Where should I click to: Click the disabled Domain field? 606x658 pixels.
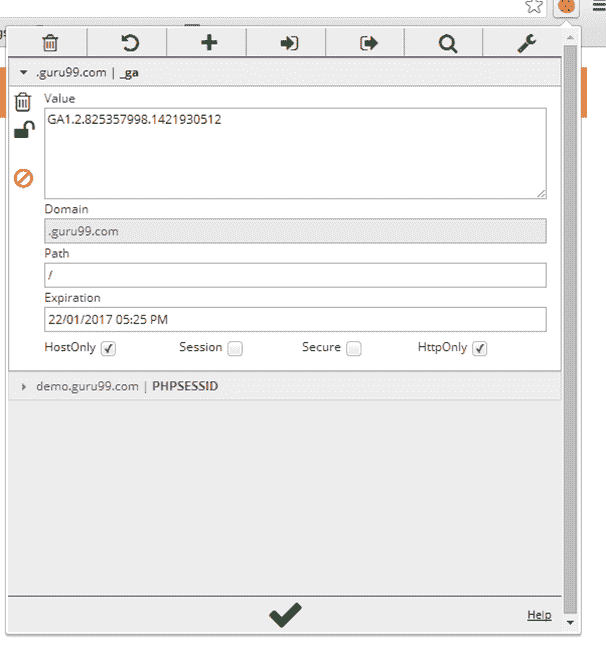[295, 231]
